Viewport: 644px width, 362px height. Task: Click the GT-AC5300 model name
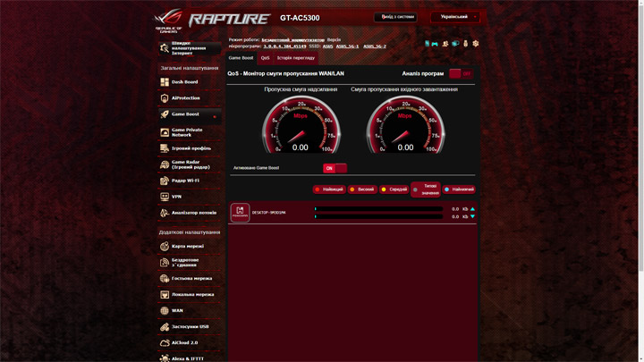(x=300, y=18)
